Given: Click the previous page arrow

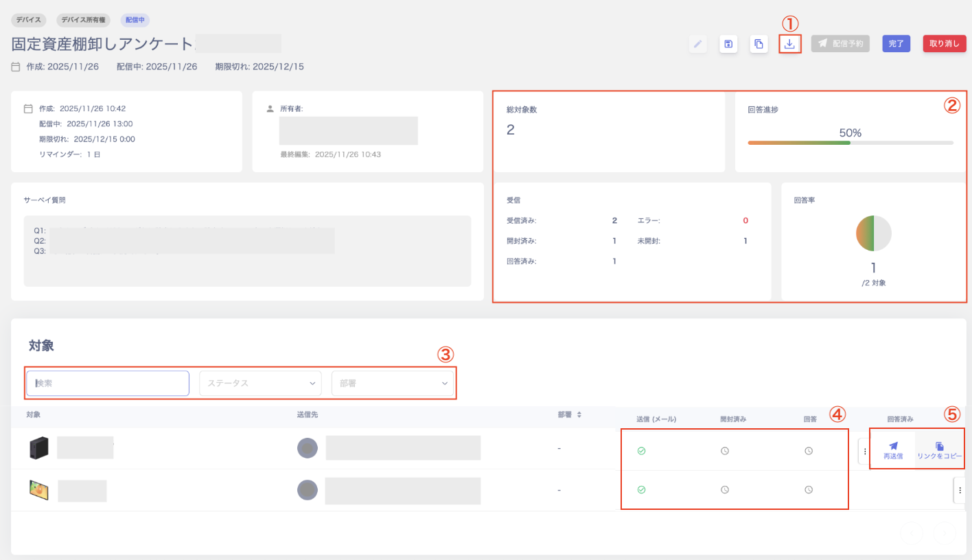Looking at the screenshot, I should click(912, 533).
